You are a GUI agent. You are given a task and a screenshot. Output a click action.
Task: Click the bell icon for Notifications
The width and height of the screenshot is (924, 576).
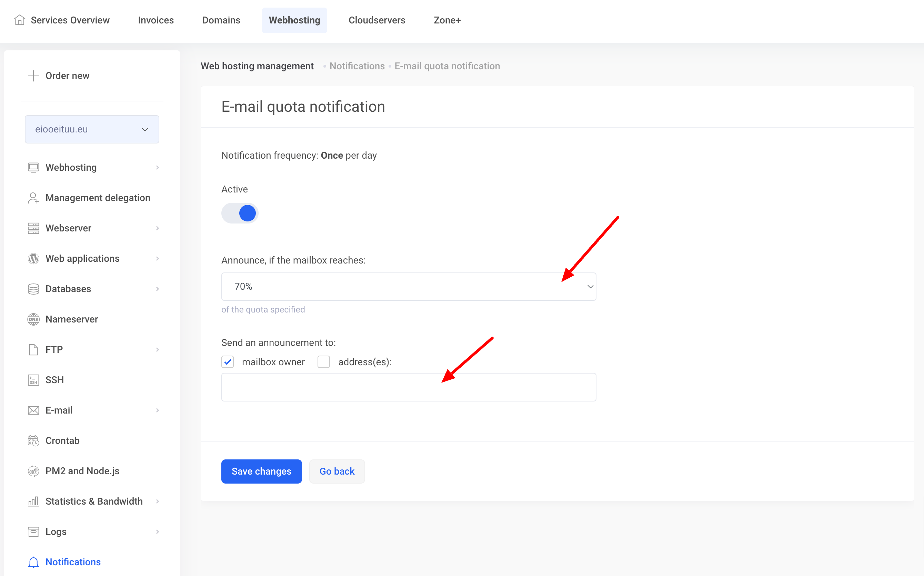pos(33,562)
